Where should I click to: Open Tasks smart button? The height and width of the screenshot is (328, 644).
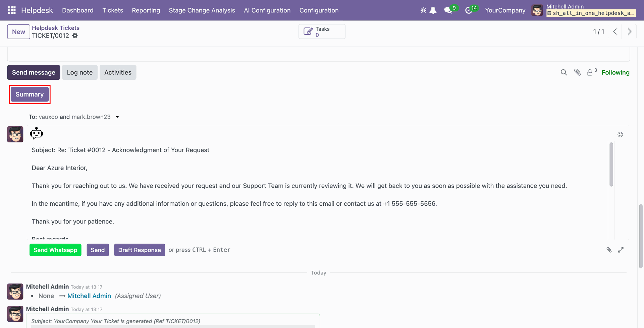[322, 31]
